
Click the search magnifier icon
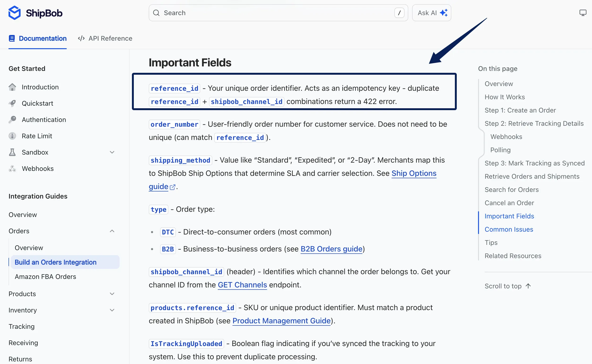[156, 13]
